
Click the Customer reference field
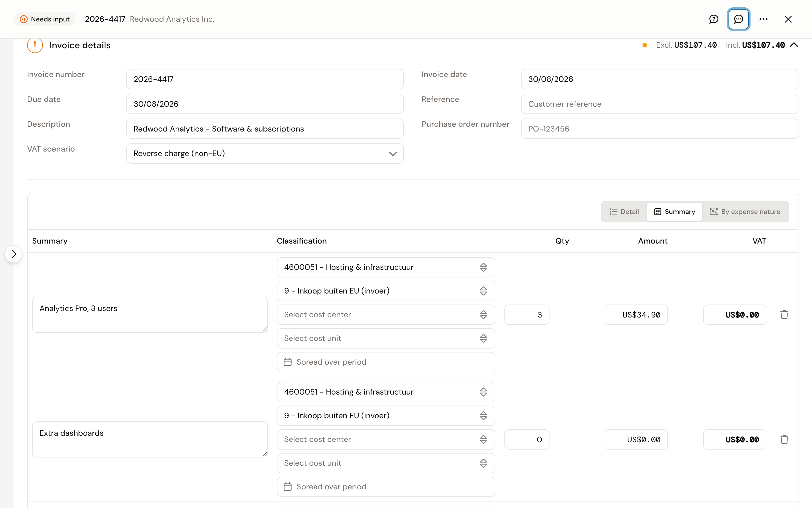pyautogui.click(x=659, y=104)
